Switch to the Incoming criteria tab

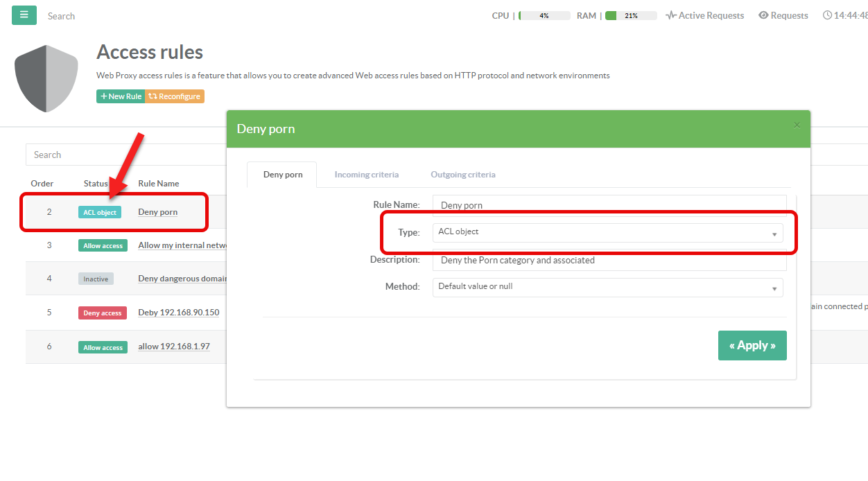point(366,175)
